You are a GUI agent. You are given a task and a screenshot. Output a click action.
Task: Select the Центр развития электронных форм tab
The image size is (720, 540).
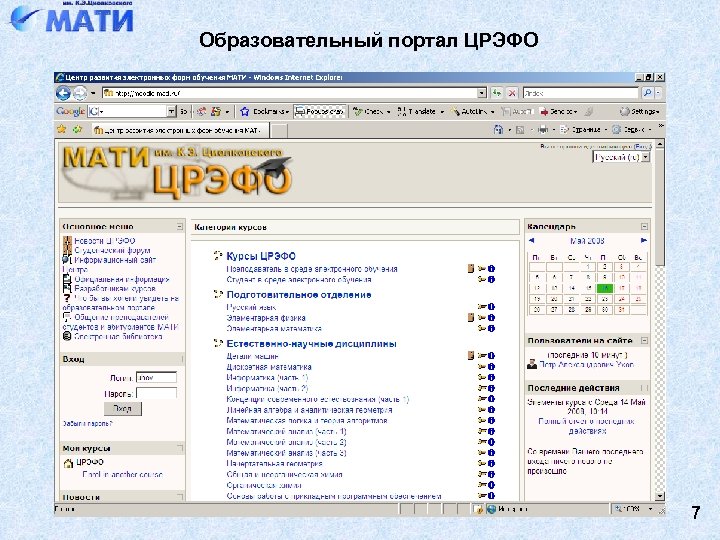(179, 130)
